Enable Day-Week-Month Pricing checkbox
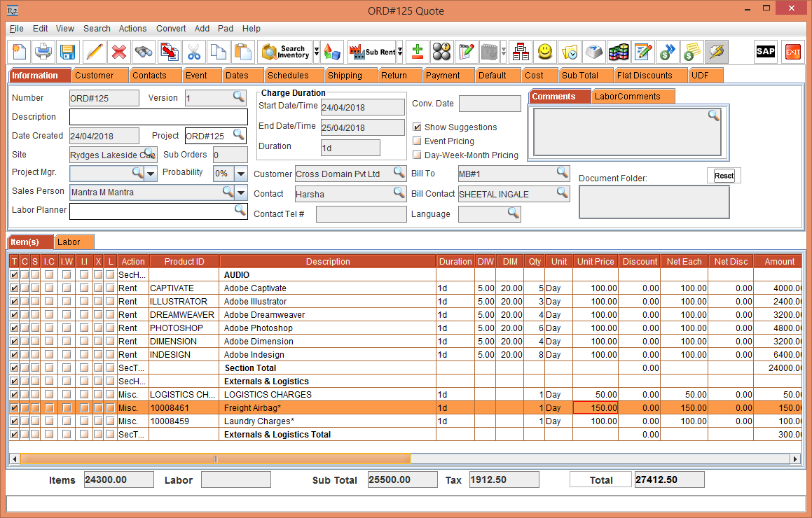Screen dimensions: 812x518 tap(417, 155)
